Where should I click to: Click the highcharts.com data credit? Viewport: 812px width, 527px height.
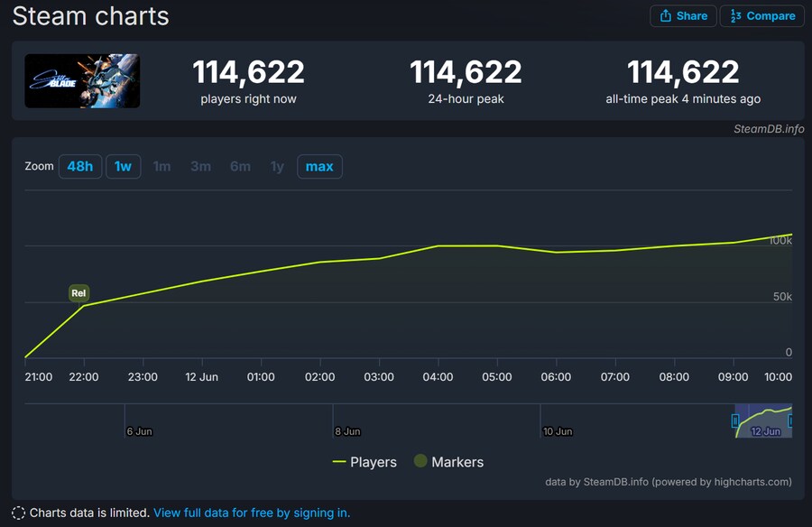668,482
